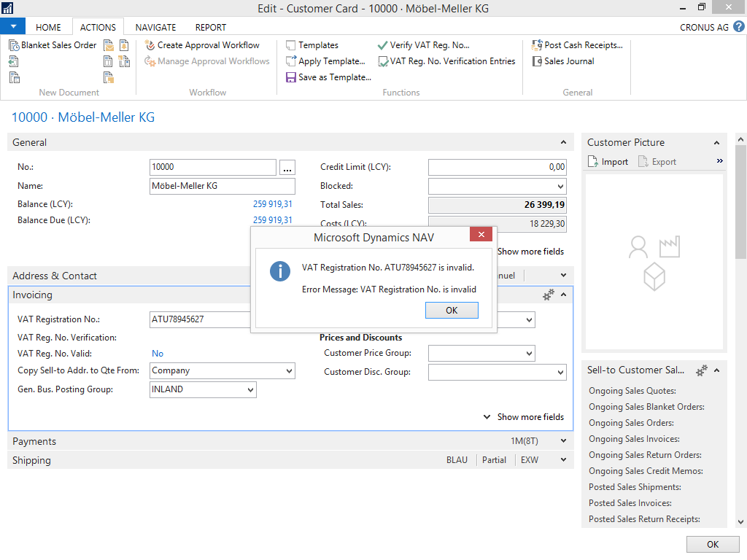
Task: Click the help question mark icon
Action: [x=738, y=27]
